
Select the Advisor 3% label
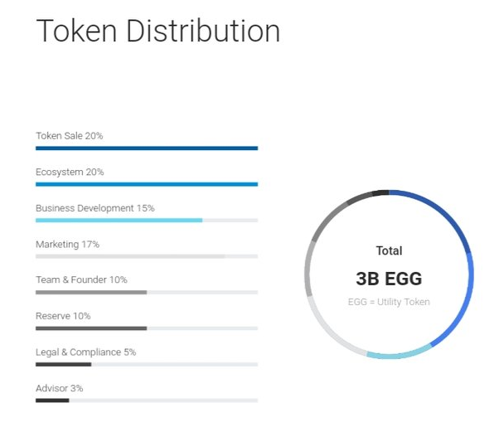tap(60, 388)
